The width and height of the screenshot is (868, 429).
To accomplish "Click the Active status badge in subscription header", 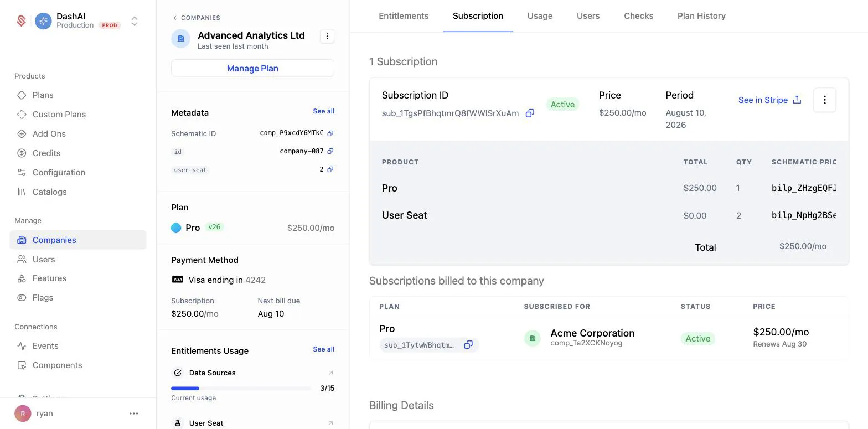I will pos(562,104).
